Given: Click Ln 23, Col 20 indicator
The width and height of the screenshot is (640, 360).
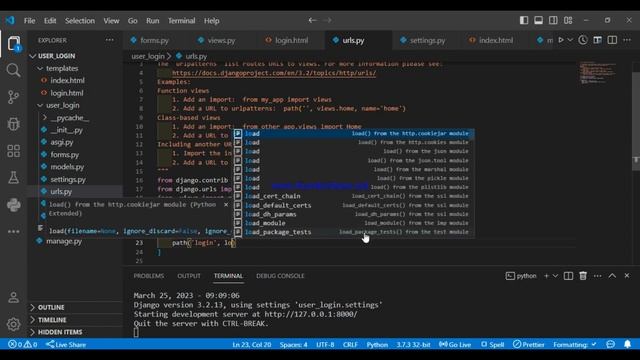Looking at the screenshot, I should click(x=252, y=344).
